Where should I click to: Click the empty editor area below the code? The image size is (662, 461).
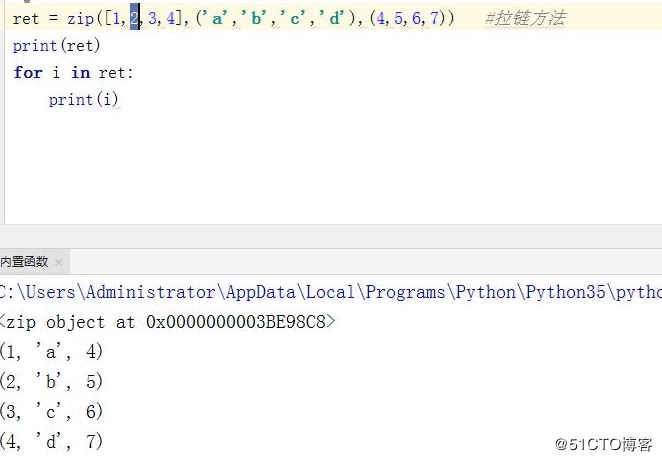click(330, 170)
